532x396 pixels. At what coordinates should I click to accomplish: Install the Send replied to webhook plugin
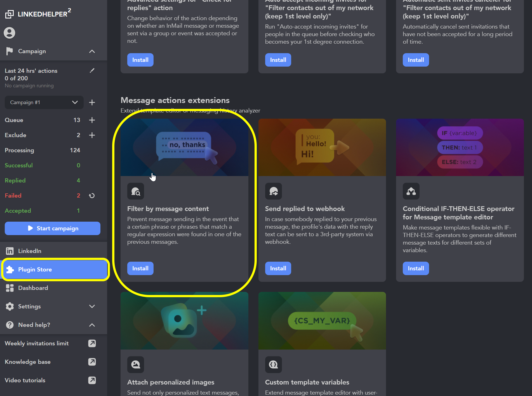click(x=278, y=268)
